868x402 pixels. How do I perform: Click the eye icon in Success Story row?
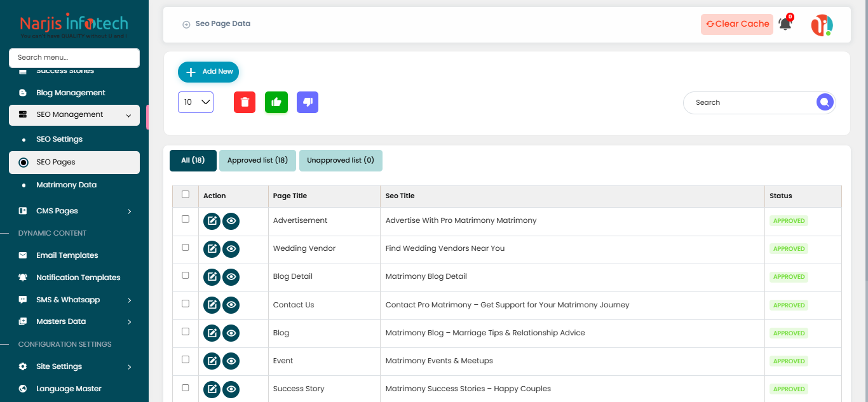(231, 389)
